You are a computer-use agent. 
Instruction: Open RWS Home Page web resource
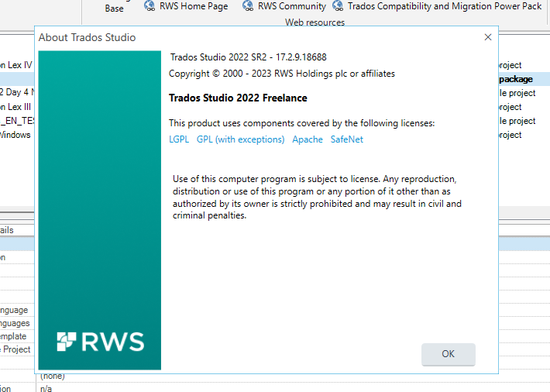(x=193, y=6)
